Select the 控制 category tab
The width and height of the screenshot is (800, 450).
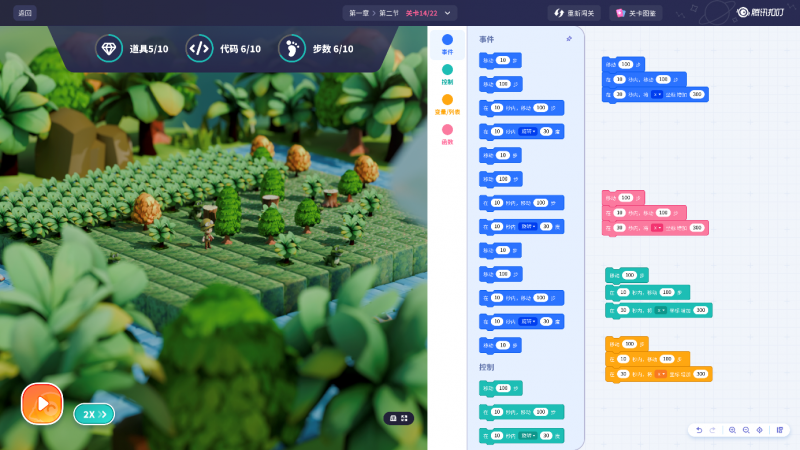[x=447, y=74]
